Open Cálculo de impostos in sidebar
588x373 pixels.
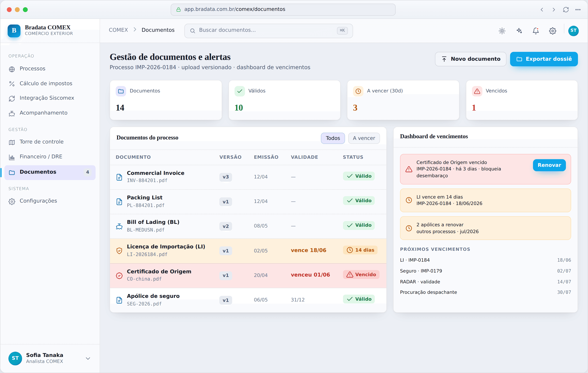click(50, 84)
